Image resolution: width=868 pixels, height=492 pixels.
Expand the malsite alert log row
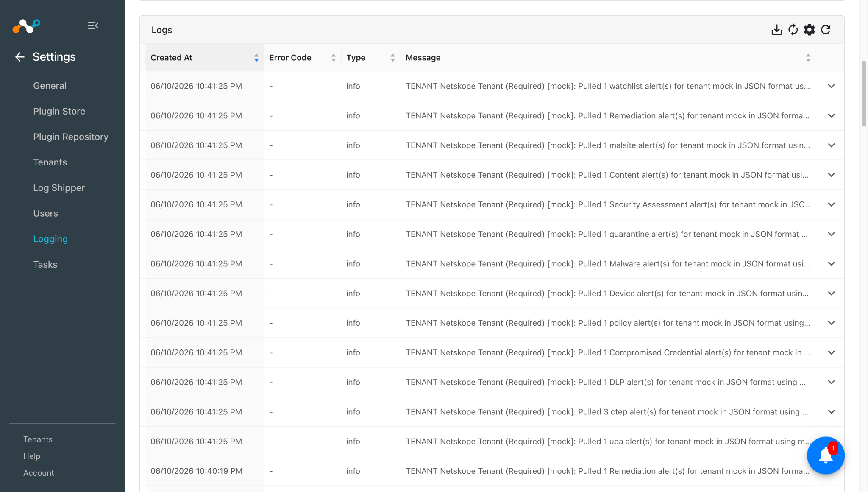(832, 145)
